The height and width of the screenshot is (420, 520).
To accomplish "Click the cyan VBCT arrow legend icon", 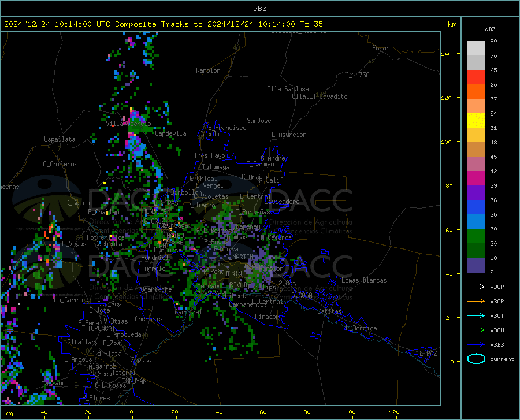I will pyautogui.click(x=476, y=315).
